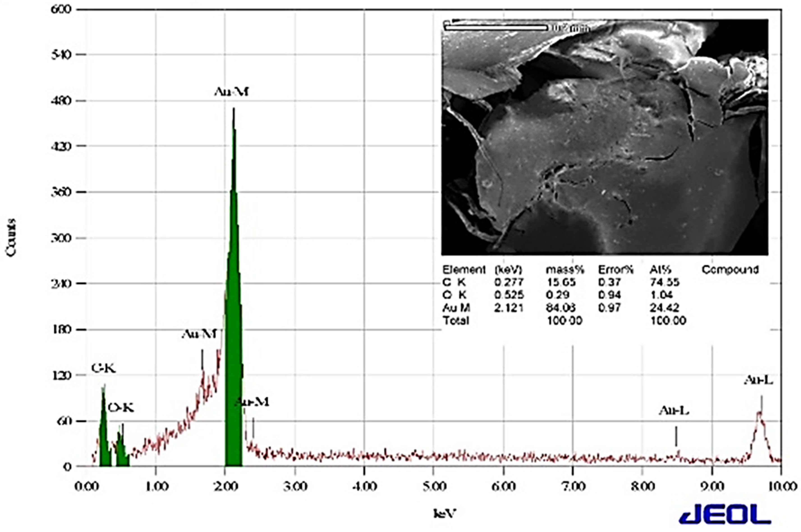Image resolution: width=801 pixels, height=532 pixels.
Task: Click the atomic% value 24.42
Action: tap(665, 308)
